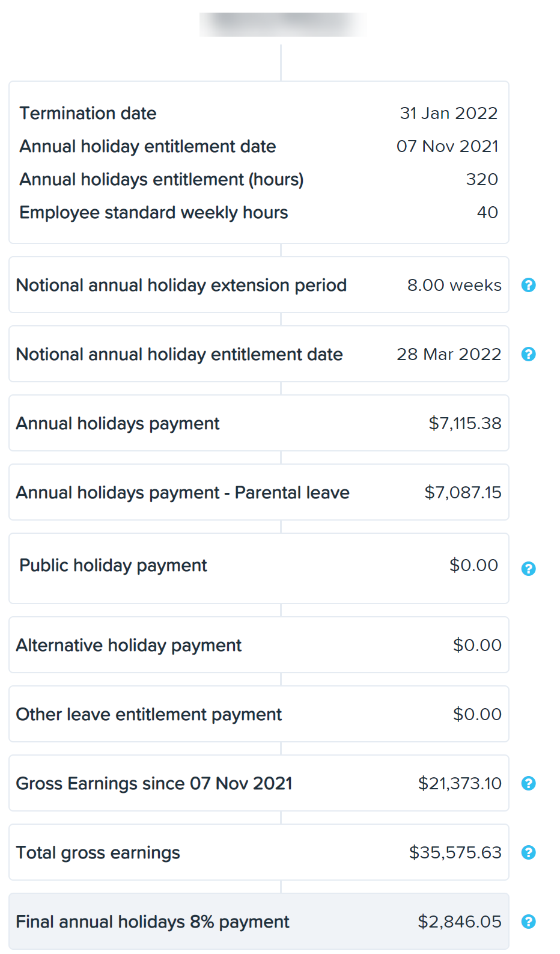
Task: Select the Employee standard weekly hours row
Action: click(259, 212)
